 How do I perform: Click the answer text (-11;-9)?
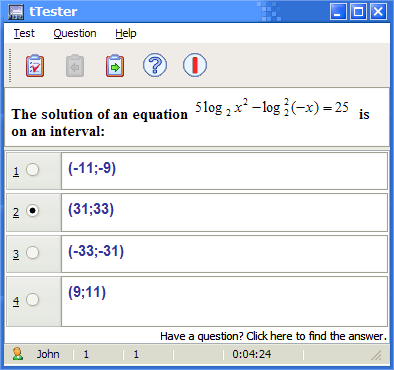click(92, 168)
